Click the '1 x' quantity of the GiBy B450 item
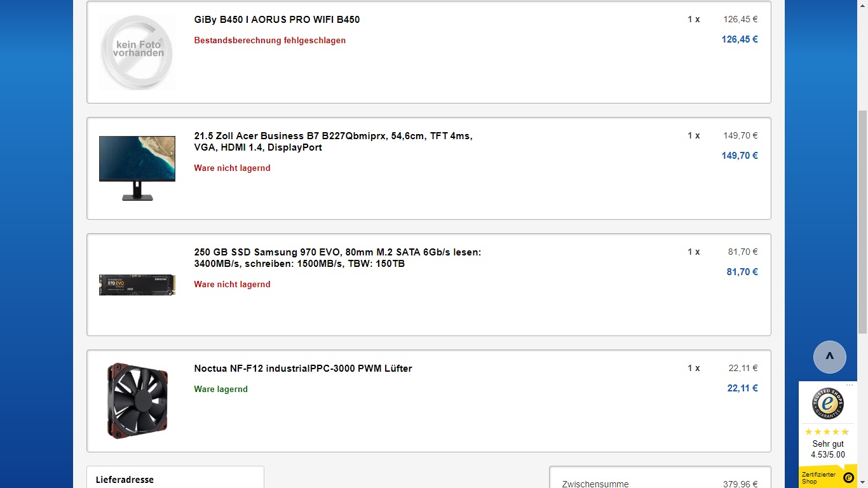The width and height of the screenshot is (868, 488). pos(694,20)
